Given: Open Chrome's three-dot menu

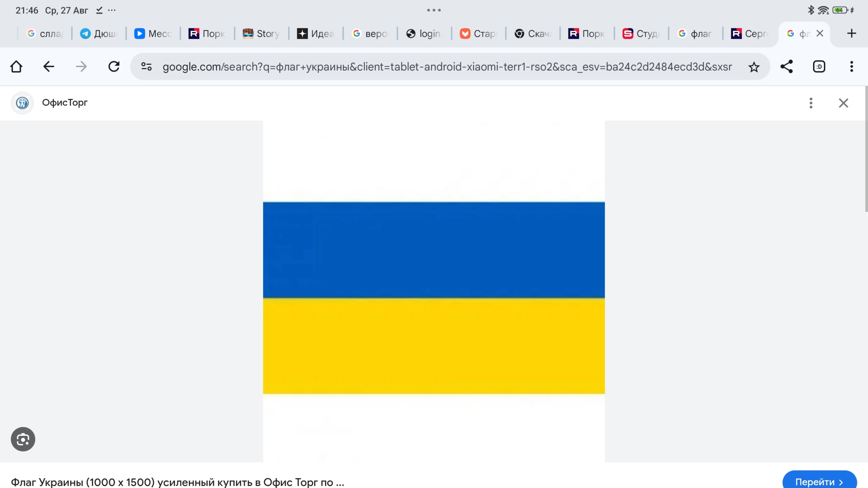Looking at the screenshot, I should [852, 66].
